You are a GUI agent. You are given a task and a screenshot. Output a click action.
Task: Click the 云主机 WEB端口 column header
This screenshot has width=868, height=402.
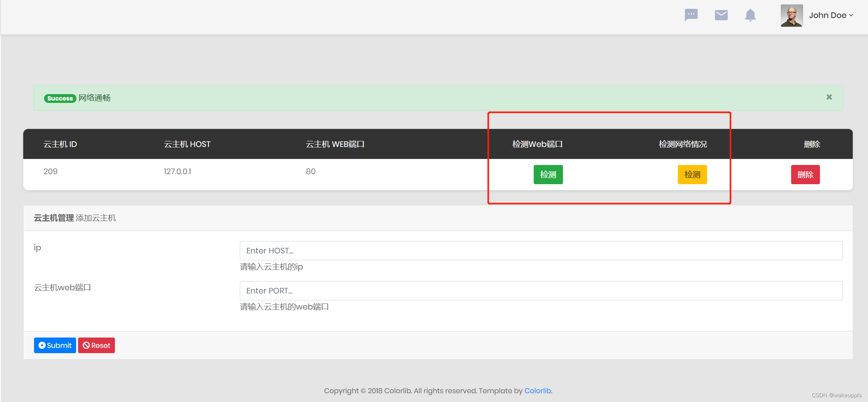click(x=335, y=144)
